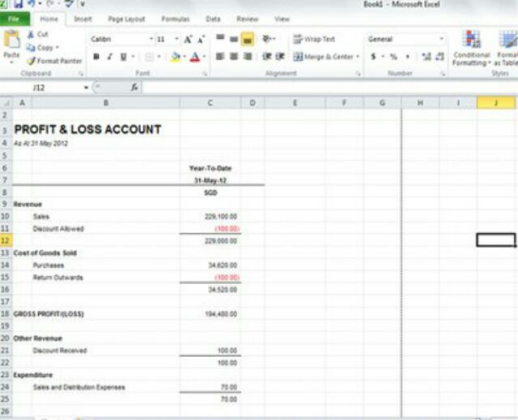The width and height of the screenshot is (518, 420).
Task: Switch to the Page Layout tab
Action: [126, 18]
